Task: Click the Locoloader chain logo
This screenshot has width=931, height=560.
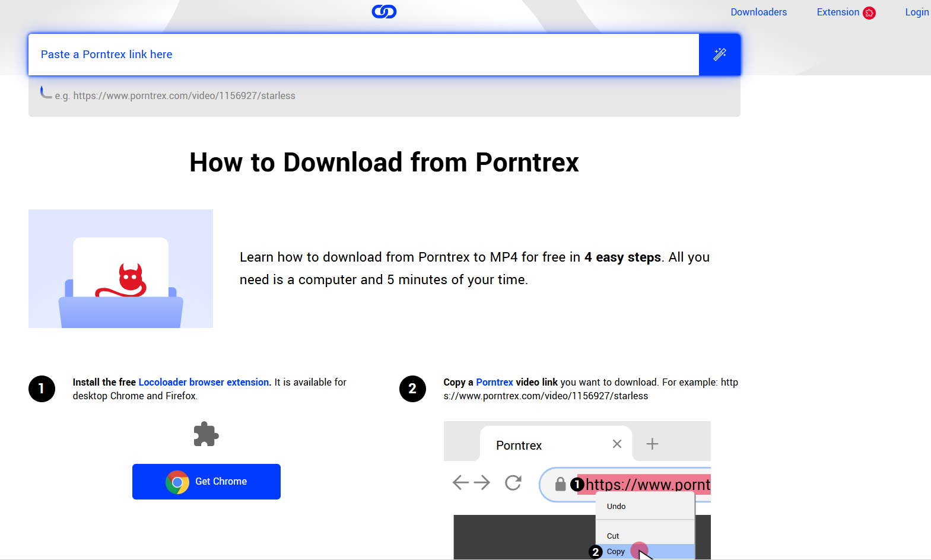Action: click(384, 11)
